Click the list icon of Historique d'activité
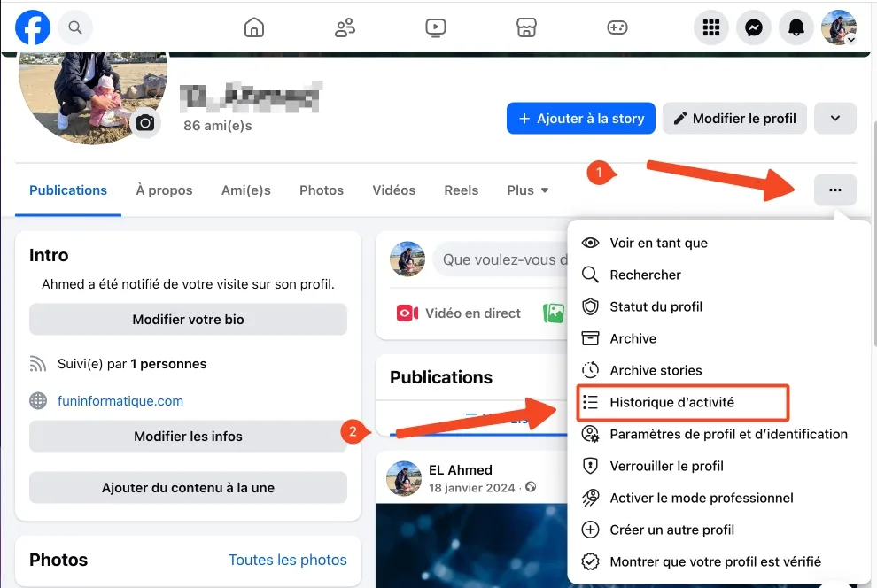This screenshot has width=877, height=588. 590,402
